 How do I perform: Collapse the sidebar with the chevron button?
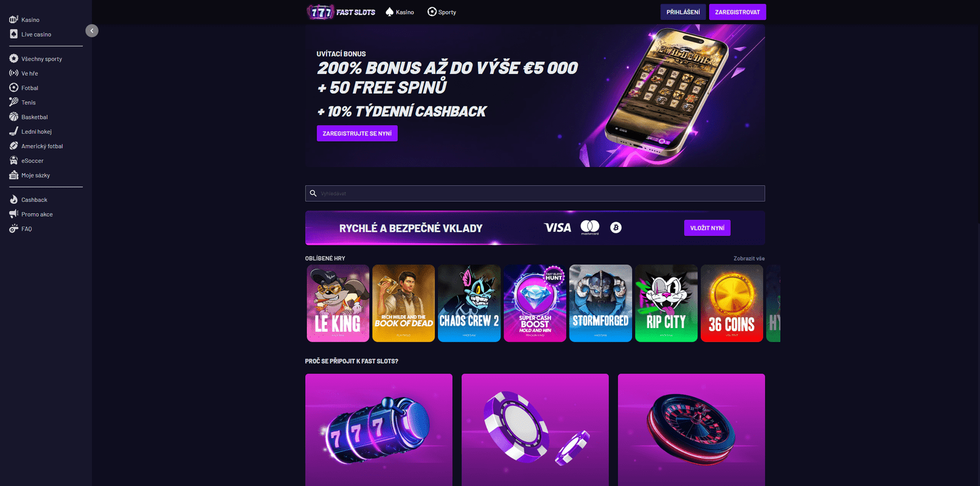92,31
